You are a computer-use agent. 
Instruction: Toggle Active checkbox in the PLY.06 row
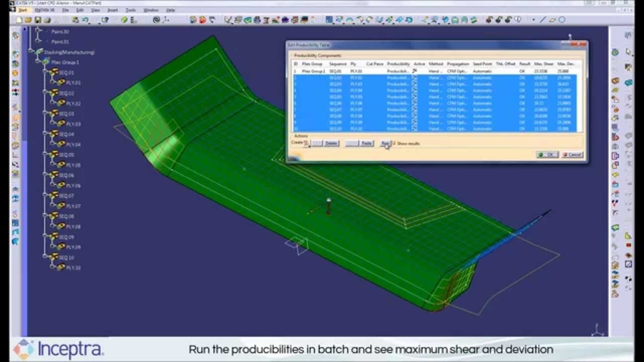pyautogui.click(x=414, y=104)
